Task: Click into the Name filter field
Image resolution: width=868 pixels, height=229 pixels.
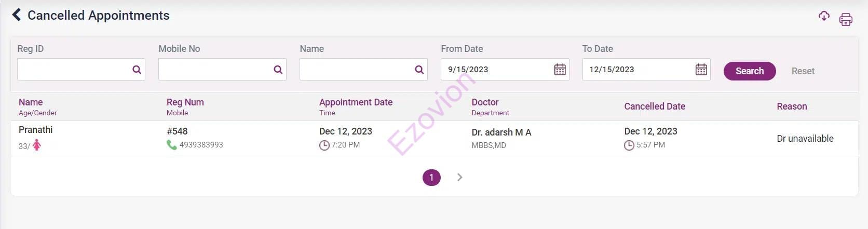Action: click(355, 70)
